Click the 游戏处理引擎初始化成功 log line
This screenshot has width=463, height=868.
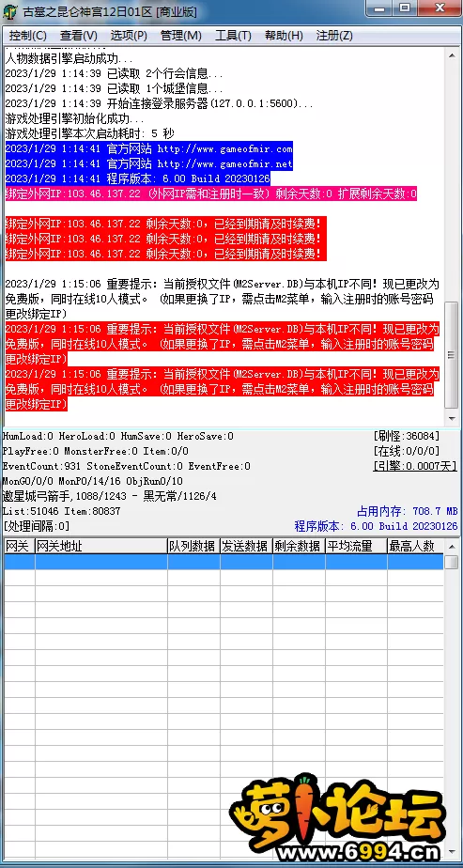point(75,118)
